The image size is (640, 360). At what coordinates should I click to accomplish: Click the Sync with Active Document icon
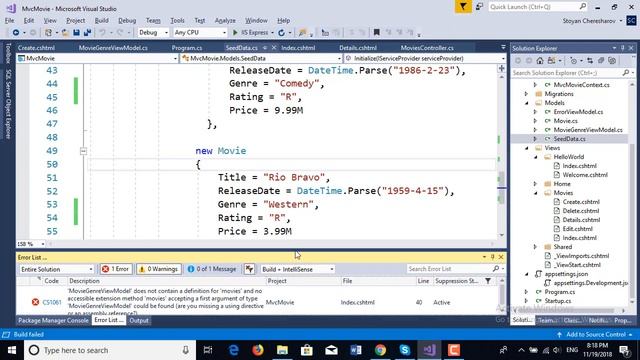[590, 61]
